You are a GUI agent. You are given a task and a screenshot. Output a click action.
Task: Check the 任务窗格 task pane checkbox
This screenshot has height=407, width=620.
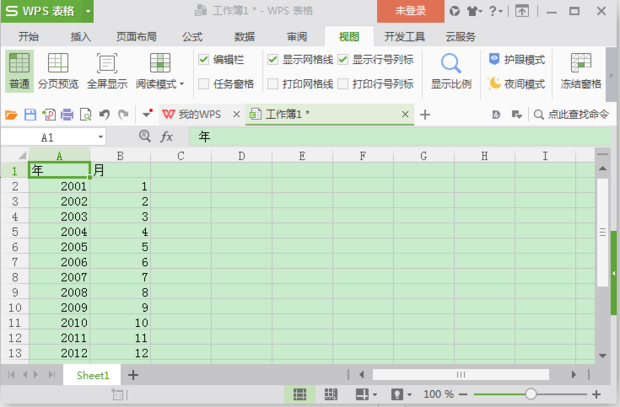[204, 84]
